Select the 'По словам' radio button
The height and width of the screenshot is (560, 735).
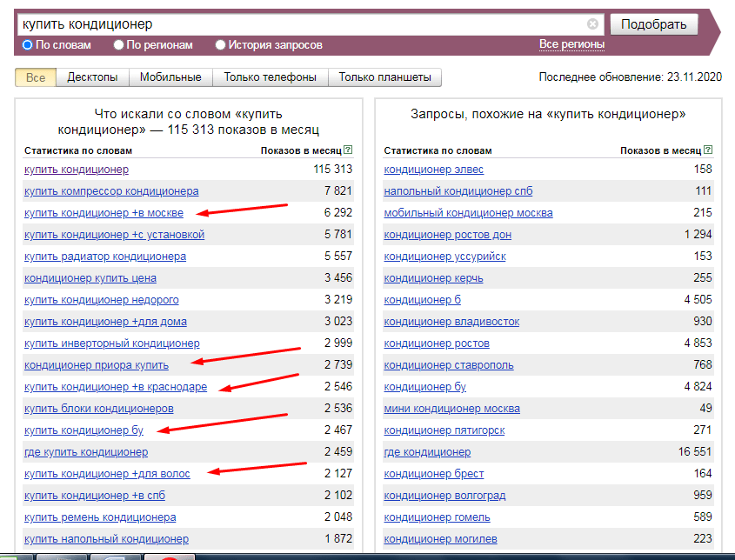click(x=27, y=45)
